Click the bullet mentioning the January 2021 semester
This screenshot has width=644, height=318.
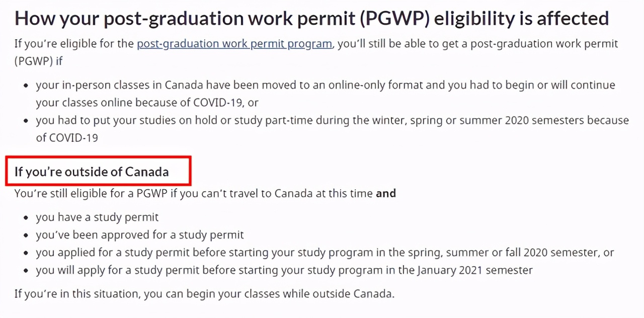point(284,270)
